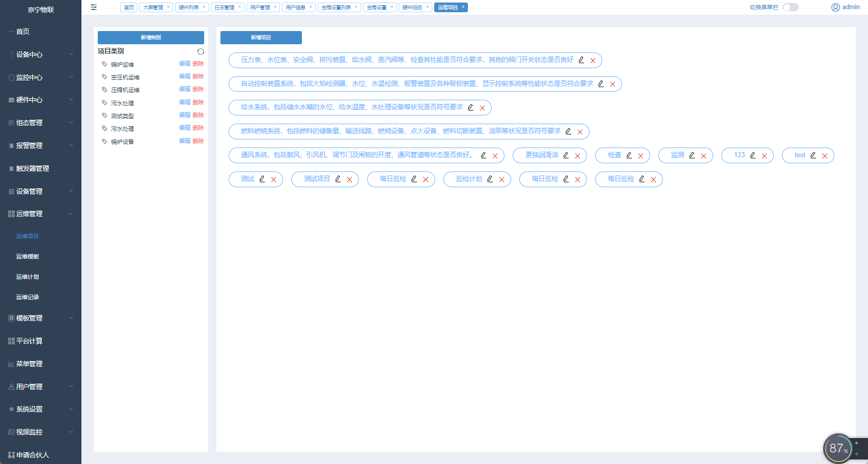Select the 锅炉运维 category in list

(123, 65)
